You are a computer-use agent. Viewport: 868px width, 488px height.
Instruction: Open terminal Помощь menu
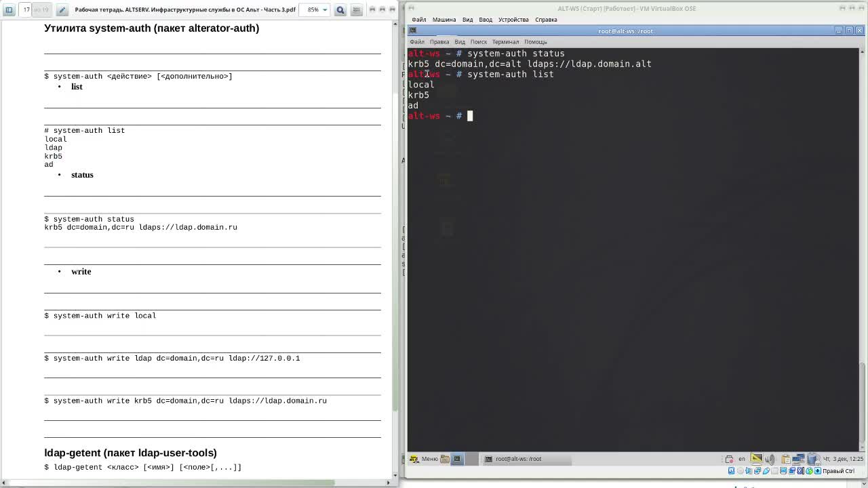pyautogui.click(x=535, y=42)
